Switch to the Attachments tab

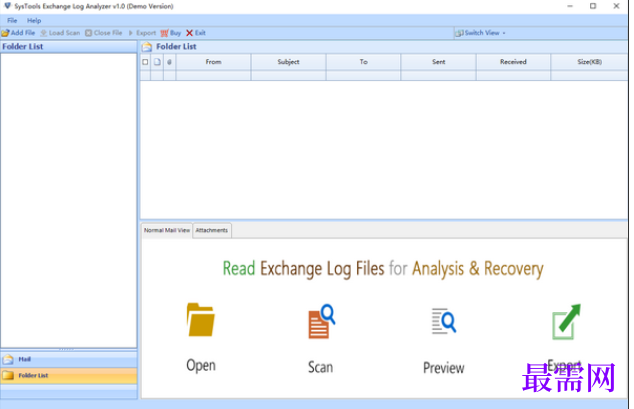(212, 230)
